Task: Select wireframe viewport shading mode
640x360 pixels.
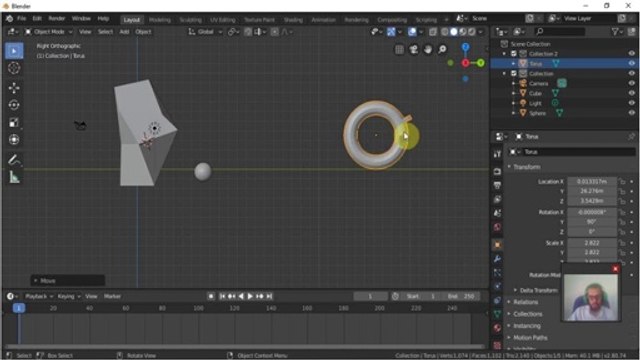Action: coord(445,31)
